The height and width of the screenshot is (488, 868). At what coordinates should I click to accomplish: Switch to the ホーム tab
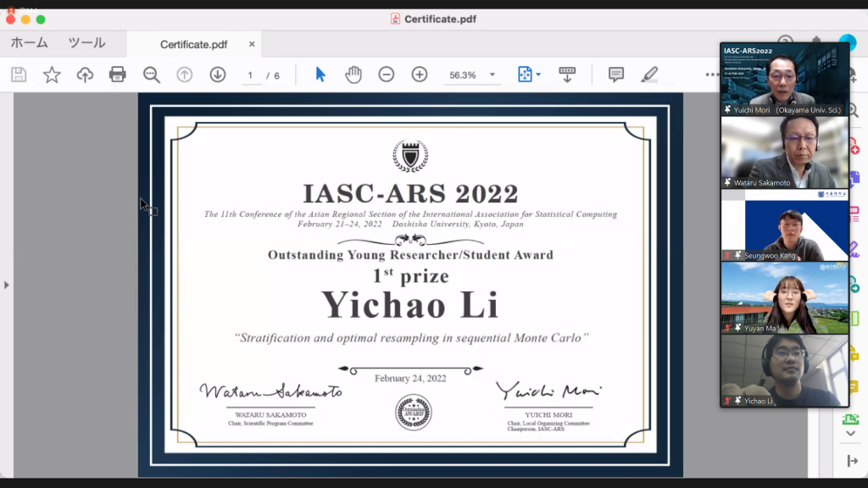point(29,43)
